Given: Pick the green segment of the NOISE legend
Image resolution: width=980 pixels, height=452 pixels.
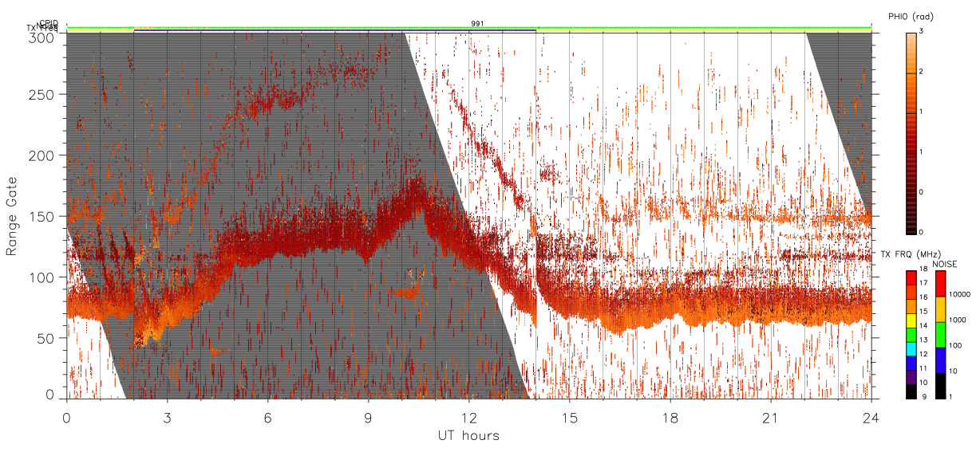Looking at the screenshot, I should coord(941,335).
